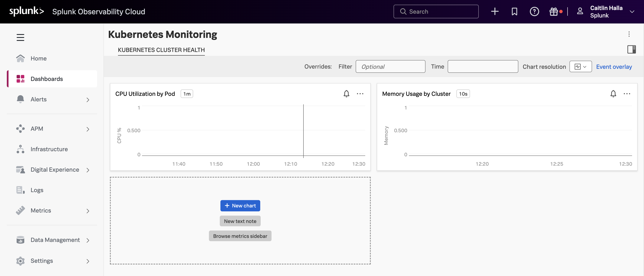Click the APM nodes icon
644x276 pixels.
point(20,128)
